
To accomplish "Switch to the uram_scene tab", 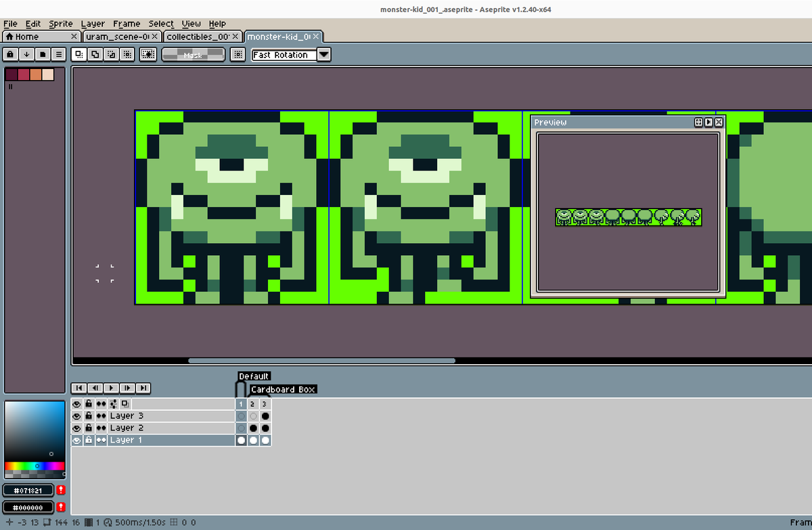I will pyautogui.click(x=122, y=36).
